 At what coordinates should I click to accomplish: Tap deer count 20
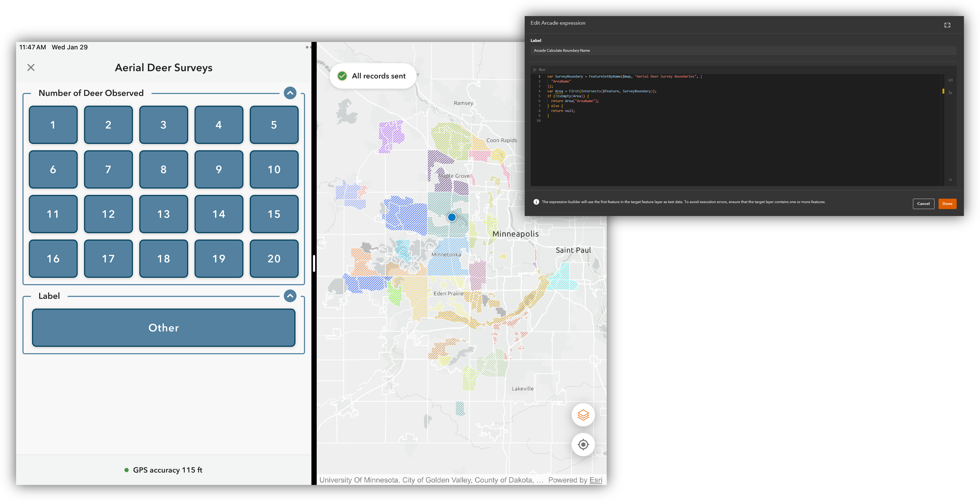coord(274,259)
